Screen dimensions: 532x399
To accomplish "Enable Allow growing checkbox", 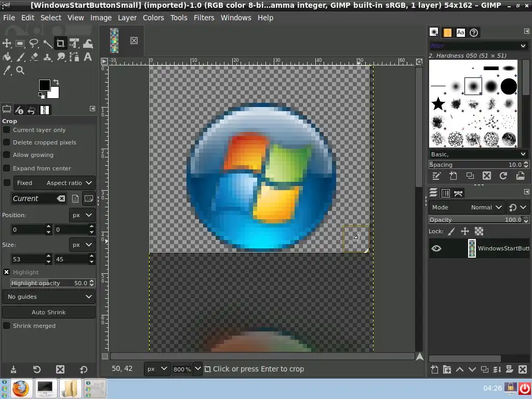I will [x=6, y=155].
